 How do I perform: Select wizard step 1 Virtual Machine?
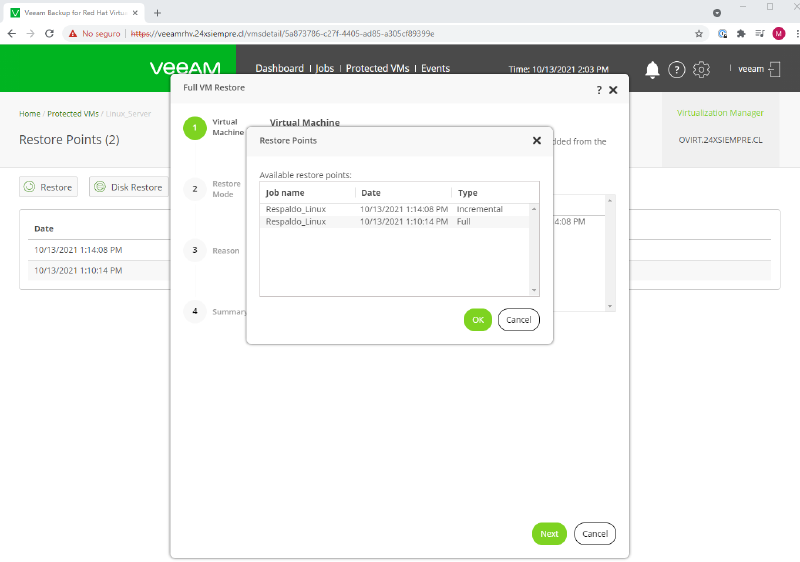pyautogui.click(x=213, y=127)
